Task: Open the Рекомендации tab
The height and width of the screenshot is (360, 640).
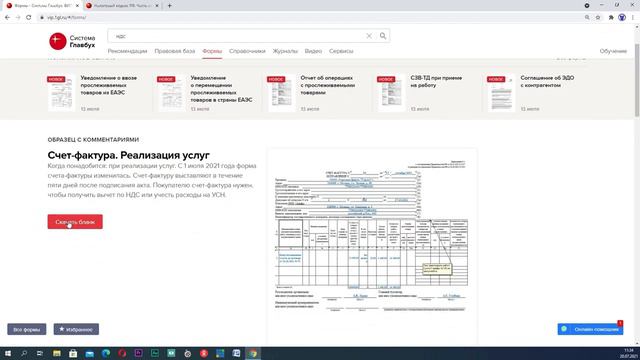Action: point(127,51)
